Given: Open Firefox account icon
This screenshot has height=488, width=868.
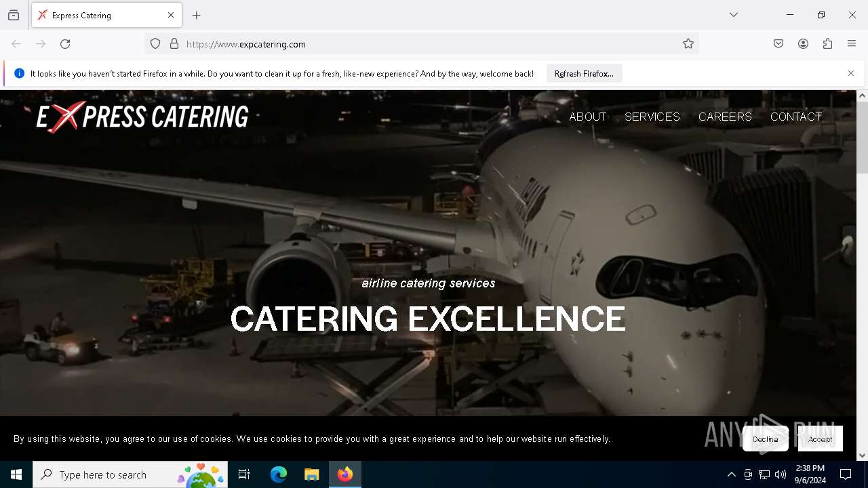Looking at the screenshot, I should (x=803, y=44).
